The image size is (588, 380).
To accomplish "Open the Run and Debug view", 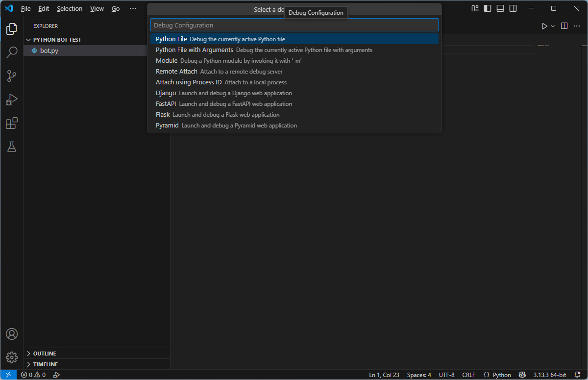I will (12, 100).
